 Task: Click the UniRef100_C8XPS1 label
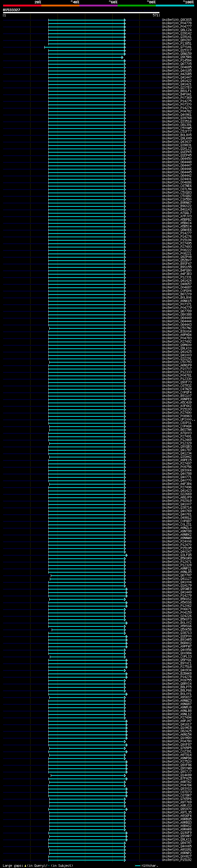[177, 423]
